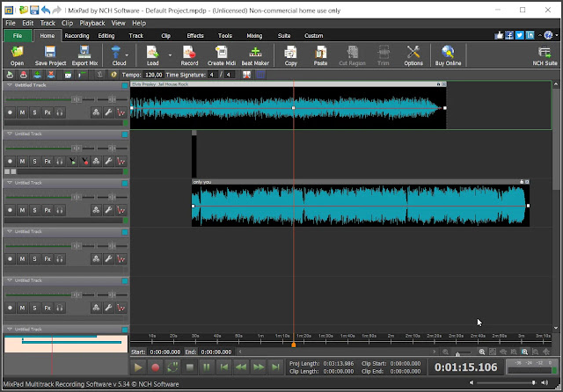Jump to project start
Screen dimensions: 563x392
(x=224, y=367)
